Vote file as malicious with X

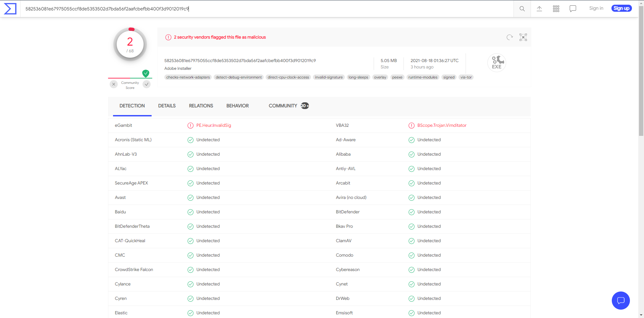pyautogui.click(x=114, y=84)
